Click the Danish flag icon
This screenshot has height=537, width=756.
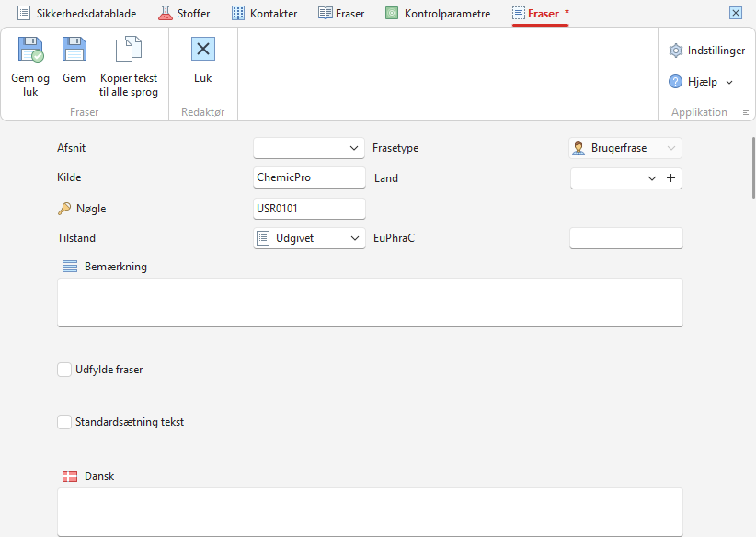70,476
